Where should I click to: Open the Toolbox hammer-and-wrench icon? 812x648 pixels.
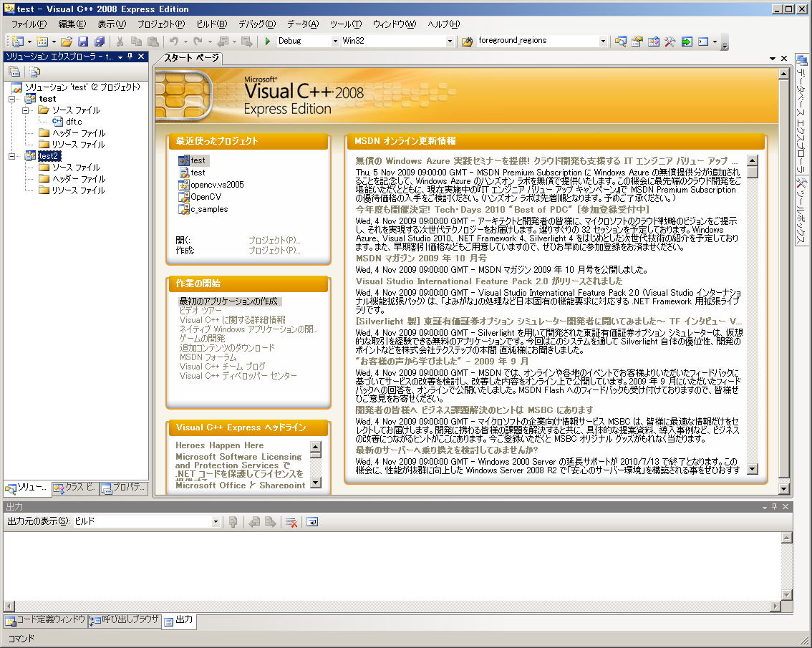pos(670,41)
